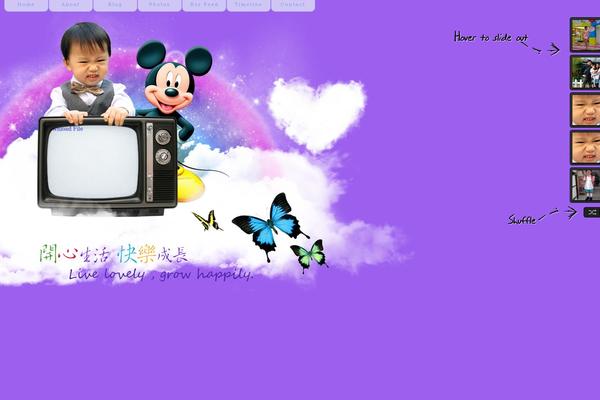Open the family group photo thumbnail
Viewport: 600px width, 400px height.
[x=585, y=72]
